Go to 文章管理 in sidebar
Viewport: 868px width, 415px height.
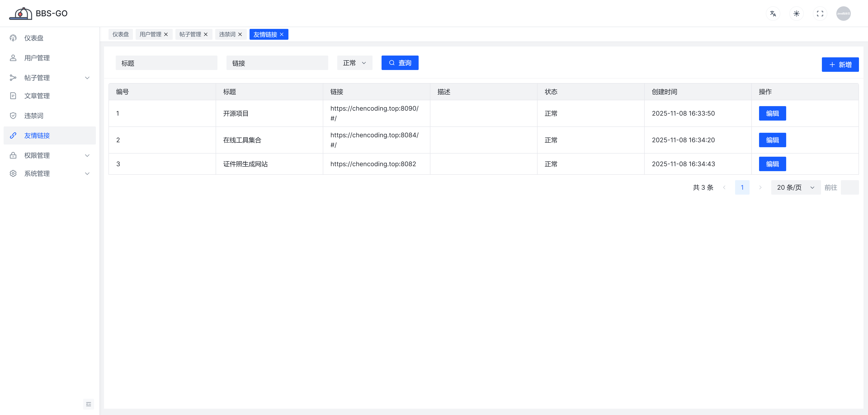coord(37,96)
